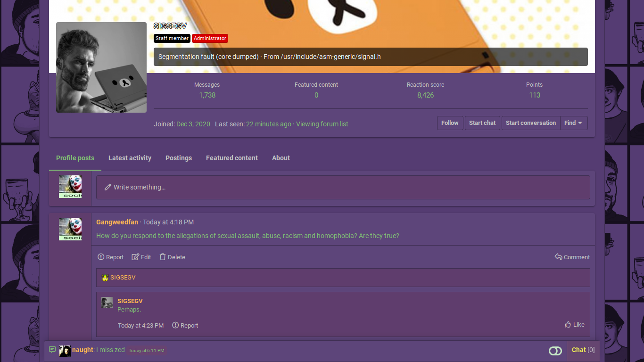Click the 'Write something...' input field
The height and width of the screenshot is (362, 644).
[343, 187]
